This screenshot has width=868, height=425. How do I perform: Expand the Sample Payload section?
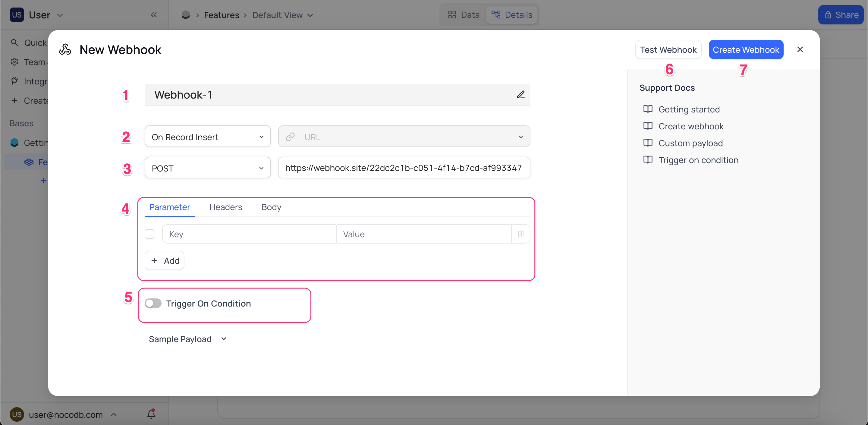coord(188,339)
